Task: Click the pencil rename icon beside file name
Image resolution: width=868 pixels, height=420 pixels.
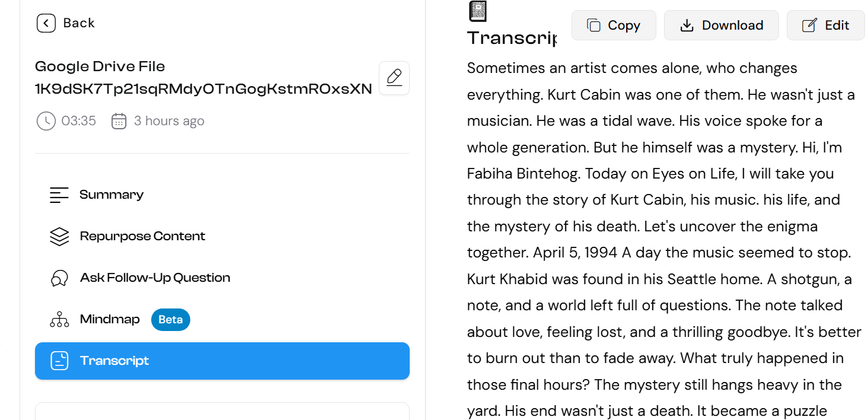Action: pyautogui.click(x=394, y=78)
